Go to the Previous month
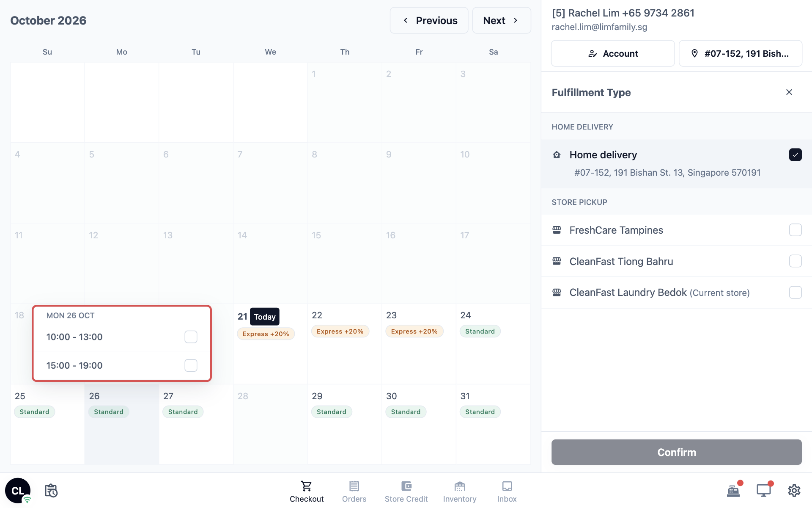This screenshot has height=508, width=812. pyautogui.click(x=429, y=20)
